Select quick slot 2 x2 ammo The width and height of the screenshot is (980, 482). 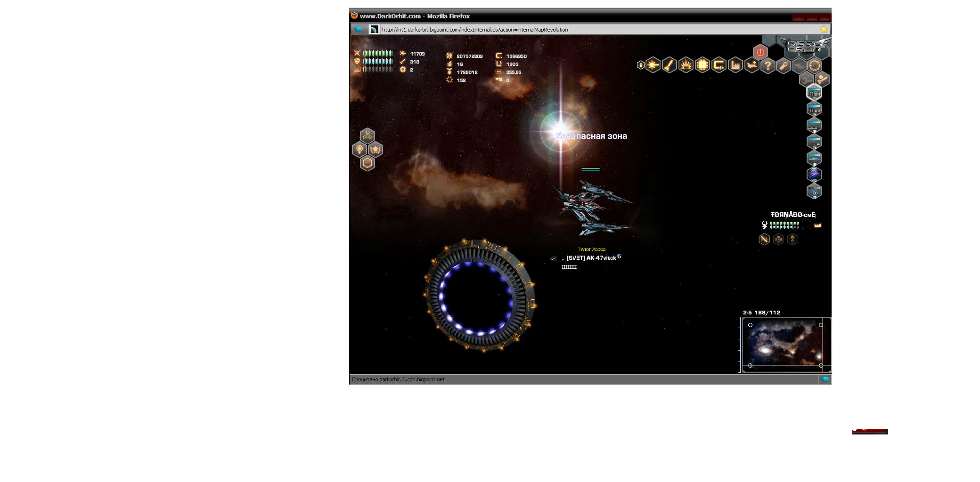click(x=814, y=109)
